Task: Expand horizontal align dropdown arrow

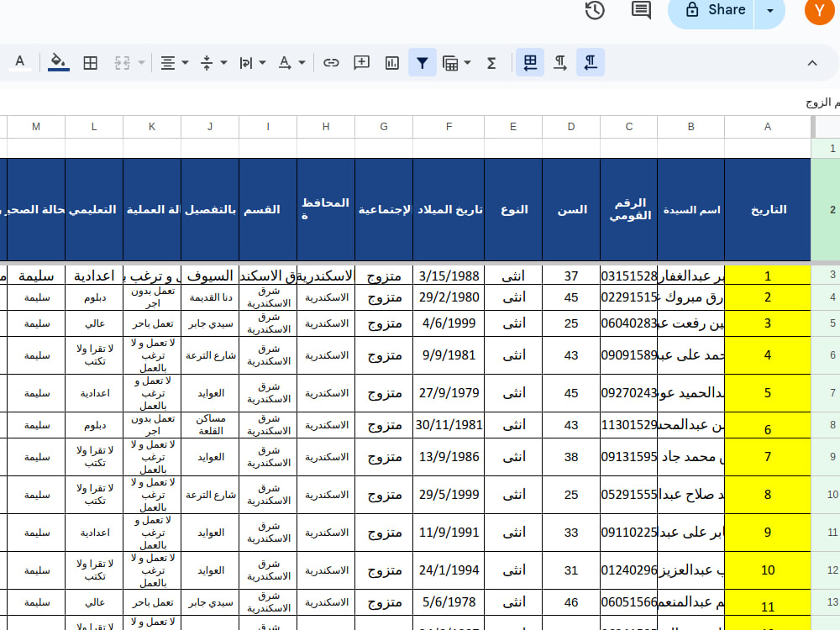Action: pos(186,63)
